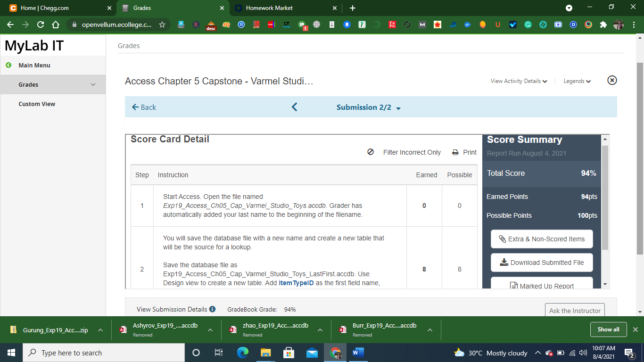Screen dimensions: 644x362
Task: Expand options for Gurung zip download
Action: tap(100, 330)
